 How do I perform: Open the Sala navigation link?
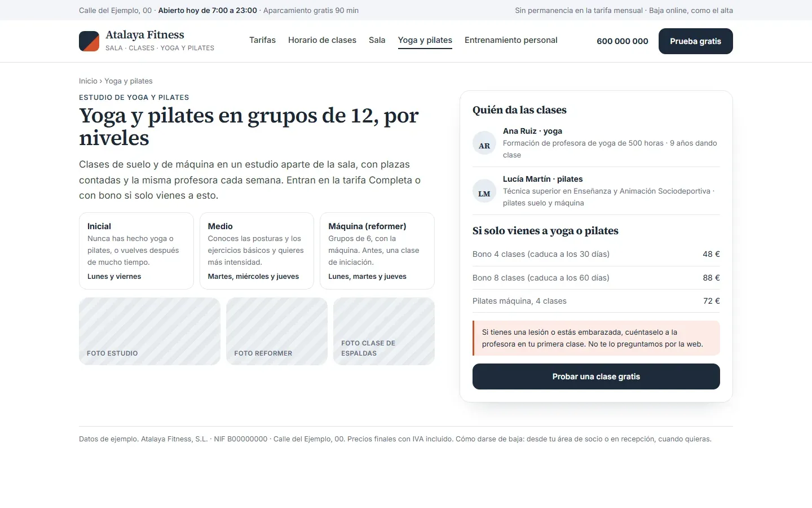[x=377, y=40]
